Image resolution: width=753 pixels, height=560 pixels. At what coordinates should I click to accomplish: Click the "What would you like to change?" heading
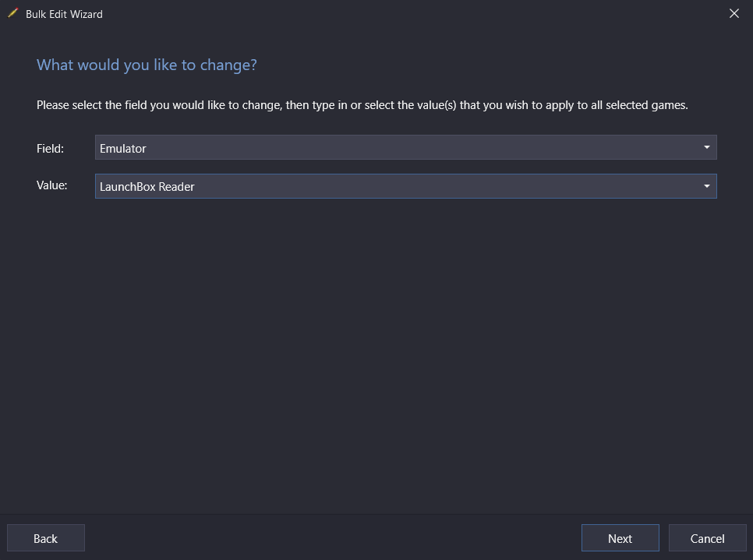pyautogui.click(x=147, y=65)
